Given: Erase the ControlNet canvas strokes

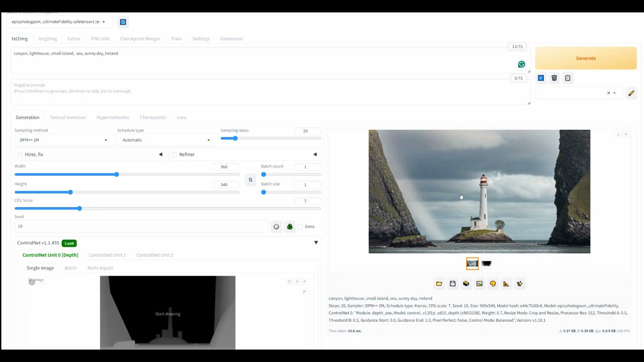Looking at the screenshot, I should tap(297, 282).
